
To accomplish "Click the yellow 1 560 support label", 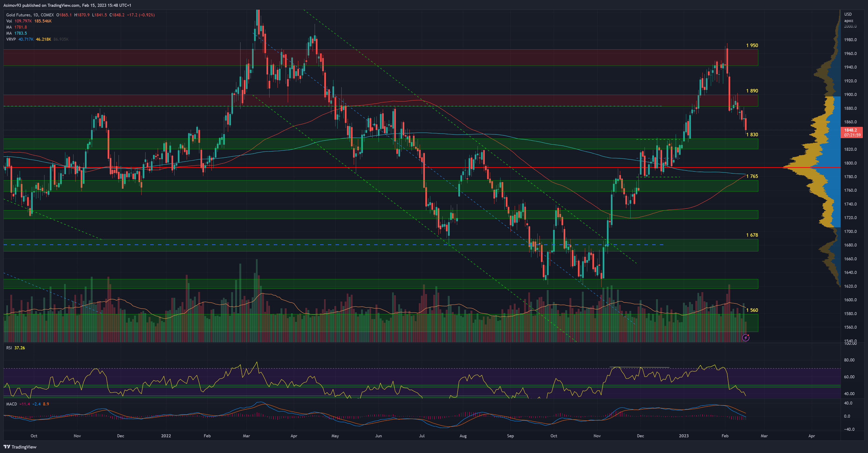I will point(752,310).
